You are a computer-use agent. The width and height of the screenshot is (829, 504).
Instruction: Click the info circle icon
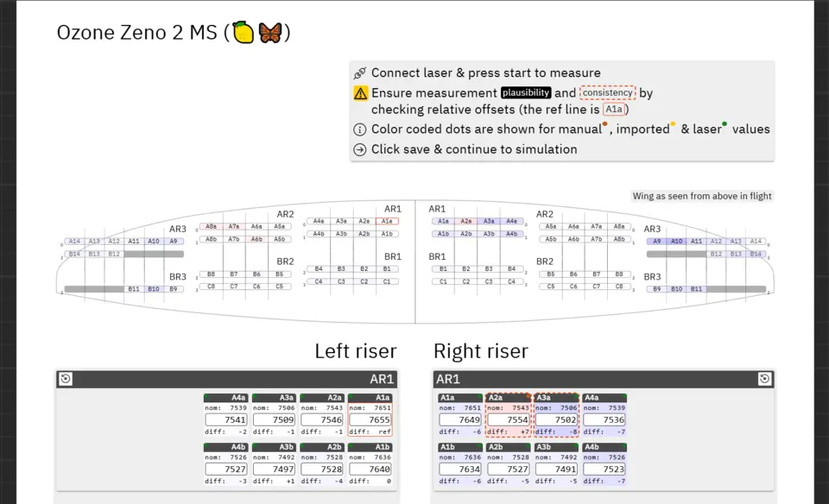coord(359,129)
